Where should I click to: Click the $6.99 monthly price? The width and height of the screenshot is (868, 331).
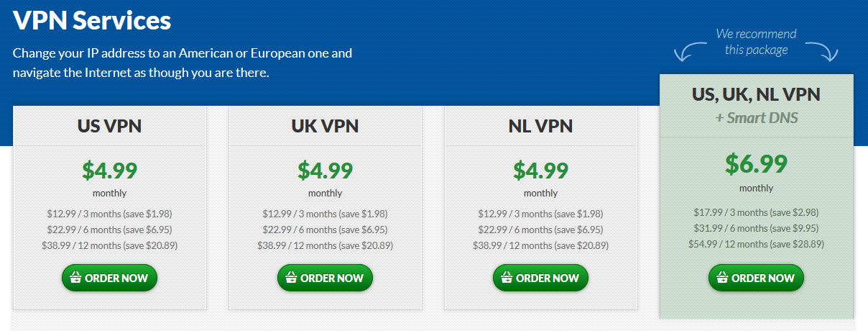click(757, 164)
